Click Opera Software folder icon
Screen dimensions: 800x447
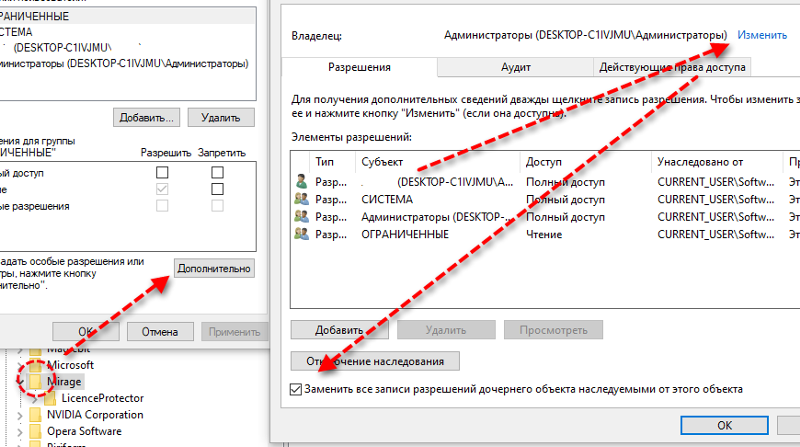35,431
